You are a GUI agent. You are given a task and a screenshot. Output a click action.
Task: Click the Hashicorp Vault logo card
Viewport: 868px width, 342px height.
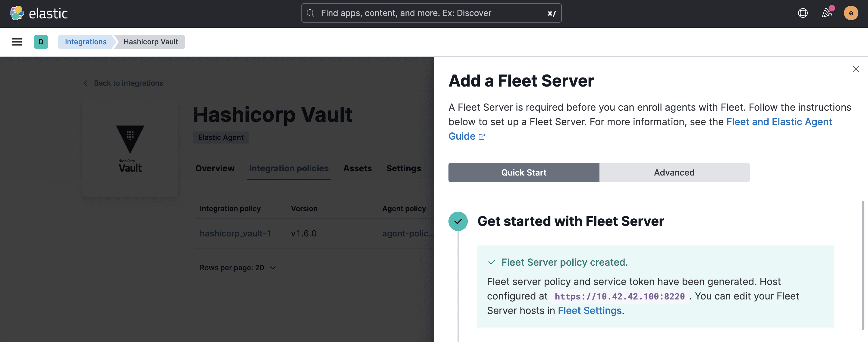[130, 148]
